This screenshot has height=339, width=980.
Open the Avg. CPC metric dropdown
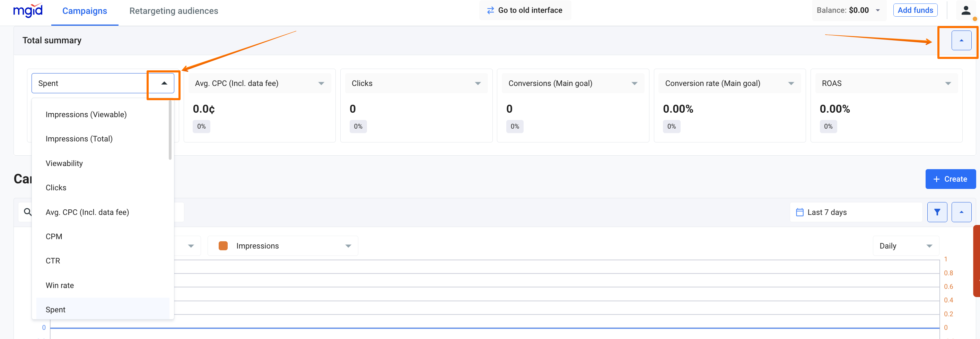click(x=321, y=83)
